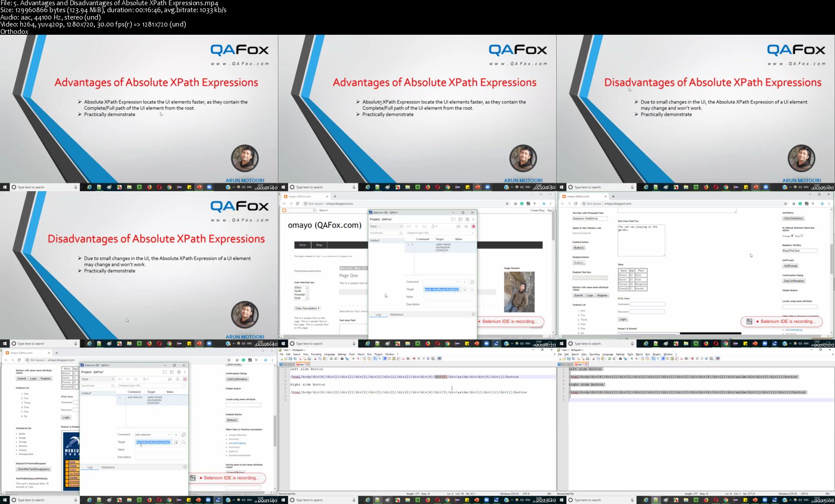Switch to the Log tab in the 00:08:20 Selenium IDE frame
This screenshot has height=504, width=835.
(378, 315)
